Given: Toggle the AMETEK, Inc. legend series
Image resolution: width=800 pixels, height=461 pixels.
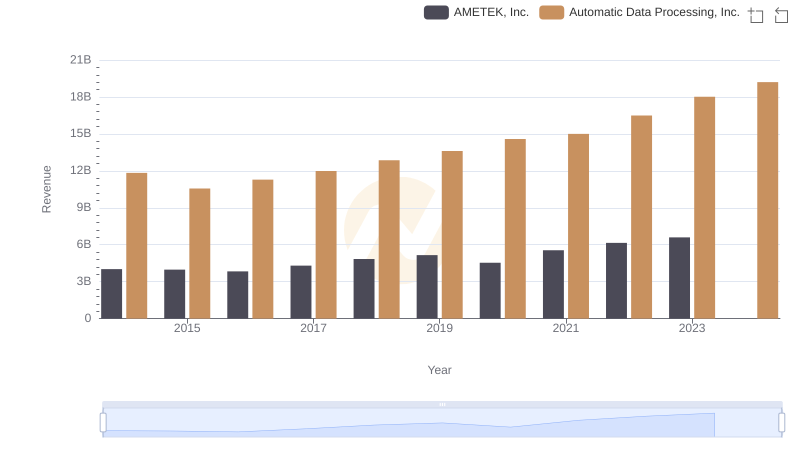Looking at the screenshot, I should click(476, 12).
